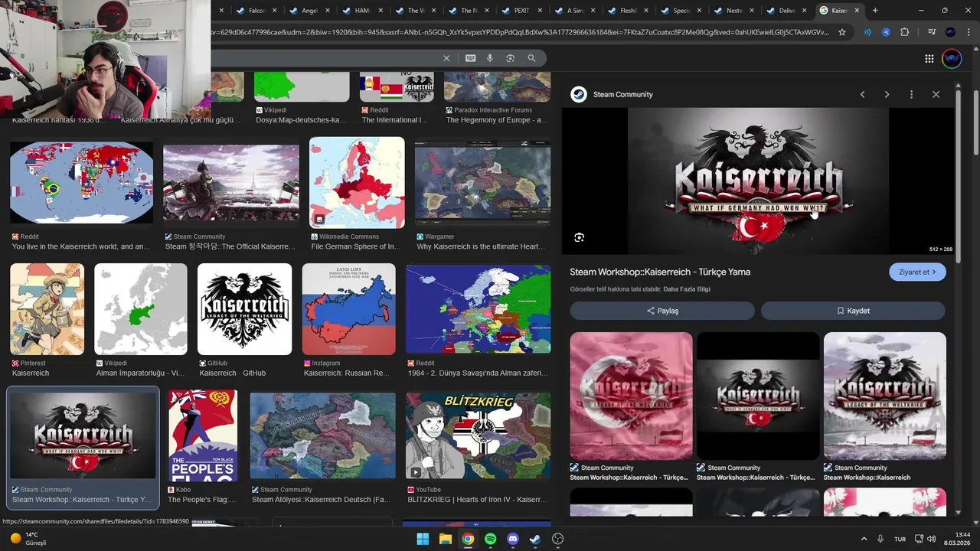Click the "Kaiserreich · GitHub" caption
The image size is (980, 551).
pyautogui.click(x=232, y=373)
